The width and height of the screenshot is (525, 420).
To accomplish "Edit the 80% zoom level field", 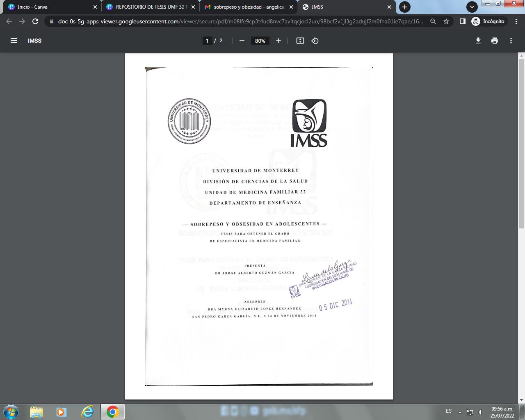I will pyautogui.click(x=260, y=41).
